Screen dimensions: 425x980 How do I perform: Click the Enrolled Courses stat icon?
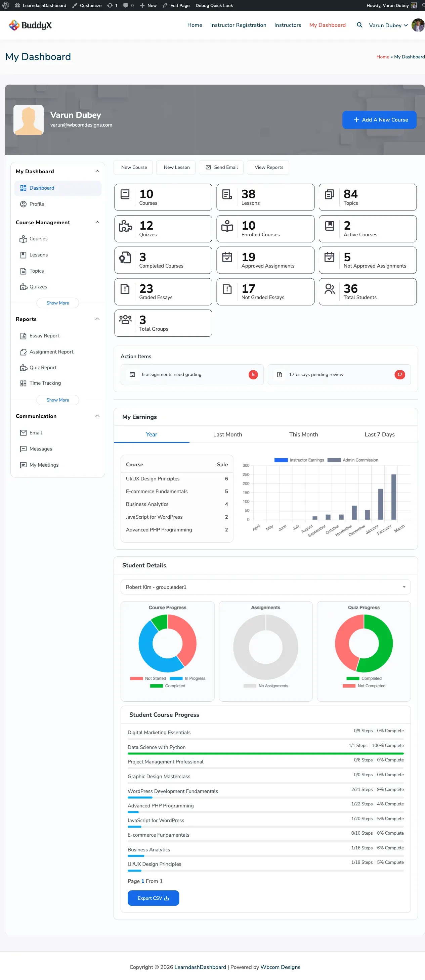(x=227, y=226)
